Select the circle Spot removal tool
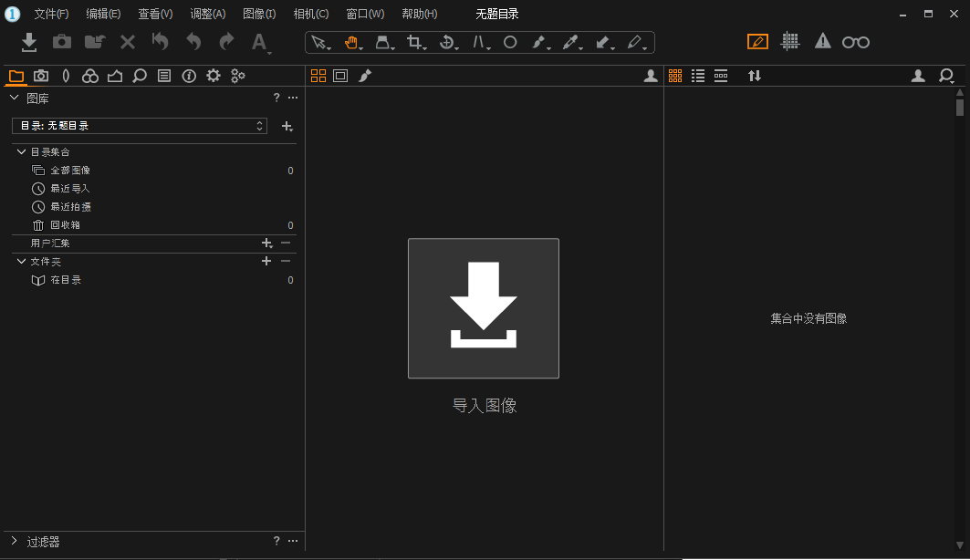Image resolution: width=970 pixels, height=560 pixels. (x=510, y=42)
